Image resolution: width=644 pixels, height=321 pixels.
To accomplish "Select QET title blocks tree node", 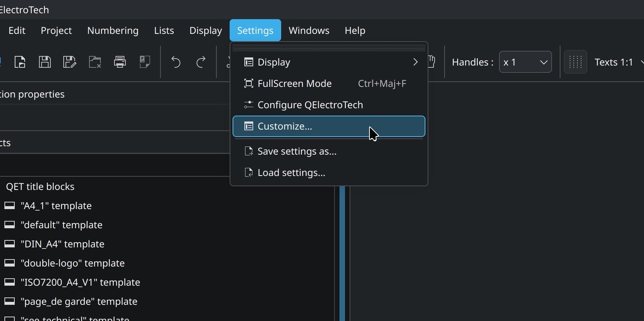I will [x=40, y=187].
